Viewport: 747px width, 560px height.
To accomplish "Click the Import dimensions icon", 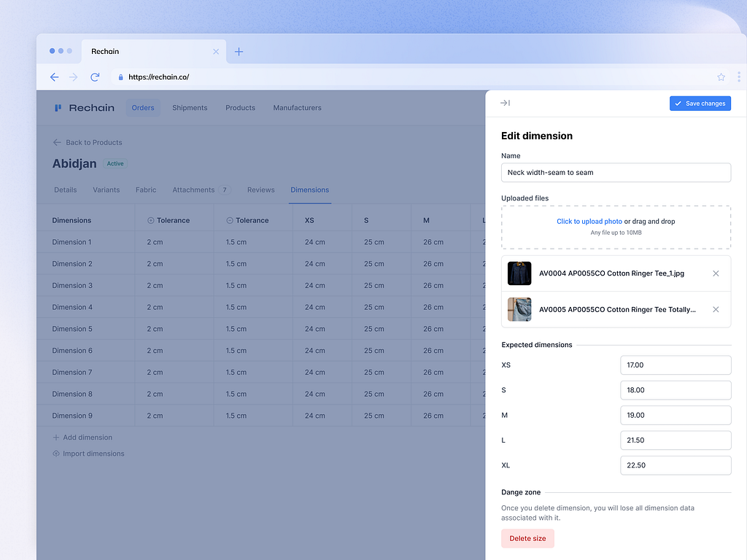I will [55, 453].
